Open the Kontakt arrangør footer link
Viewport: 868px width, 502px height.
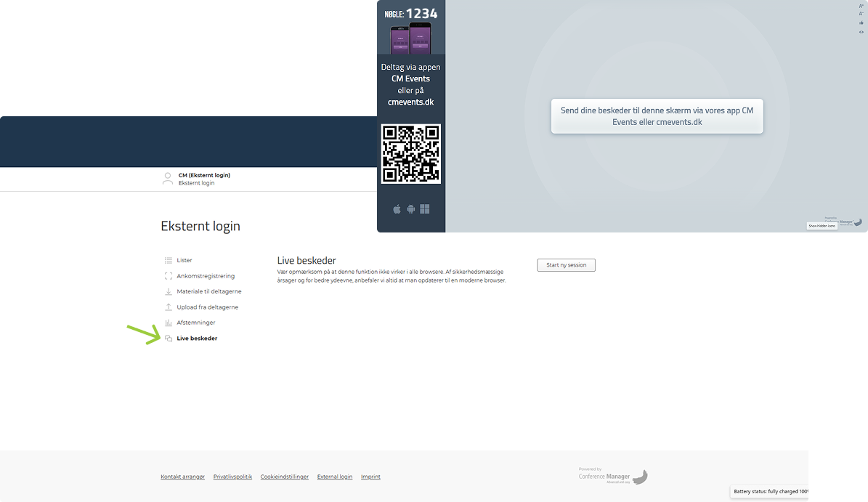coord(182,477)
